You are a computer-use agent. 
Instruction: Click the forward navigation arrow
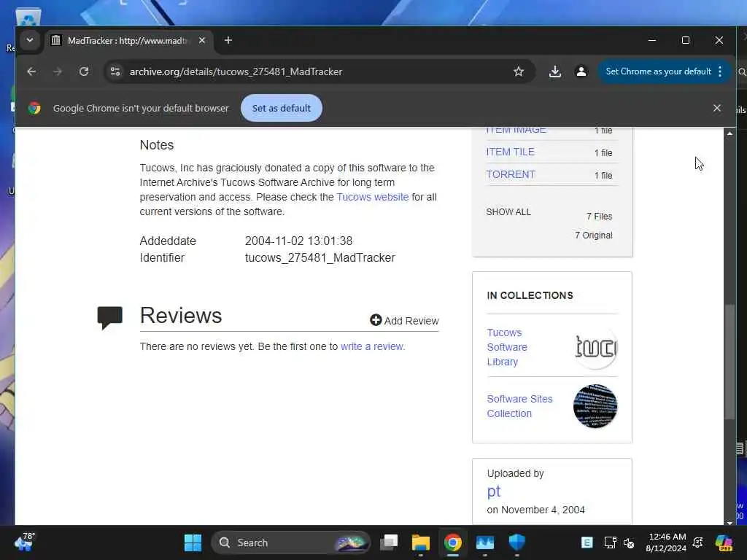(x=58, y=71)
